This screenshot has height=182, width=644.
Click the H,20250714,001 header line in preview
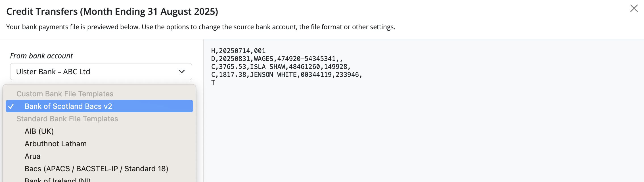[x=238, y=51]
